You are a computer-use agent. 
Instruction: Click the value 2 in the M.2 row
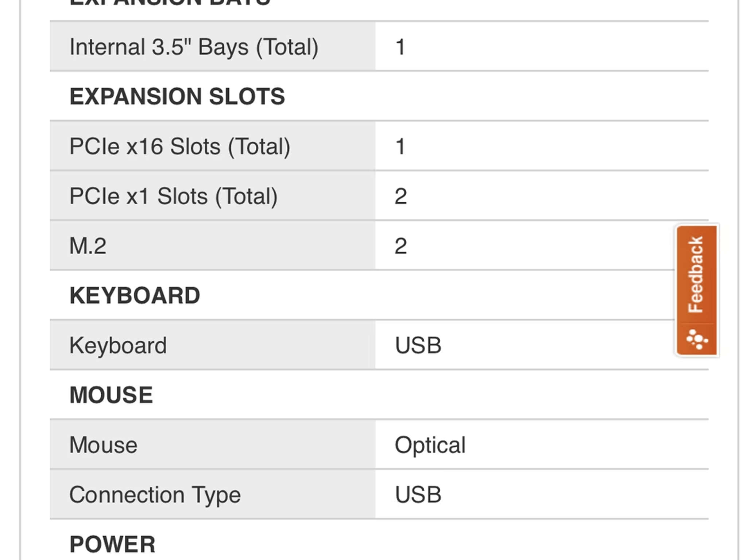click(400, 246)
